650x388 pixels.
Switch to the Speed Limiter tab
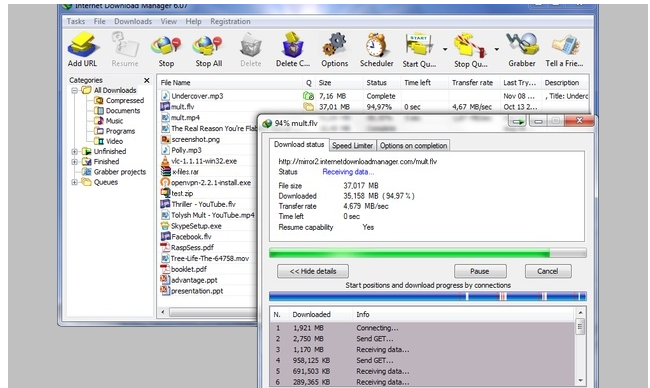pyautogui.click(x=352, y=146)
